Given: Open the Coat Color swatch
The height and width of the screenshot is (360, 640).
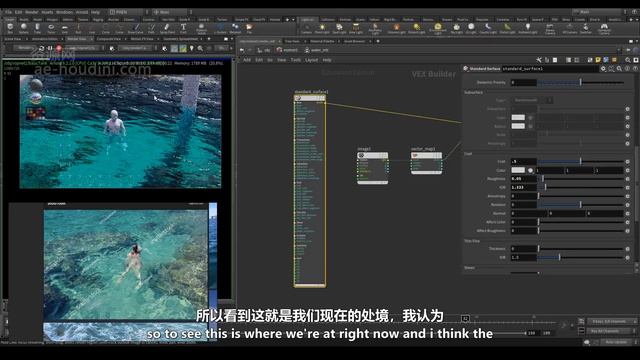Looking at the screenshot, I should (518, 170).
